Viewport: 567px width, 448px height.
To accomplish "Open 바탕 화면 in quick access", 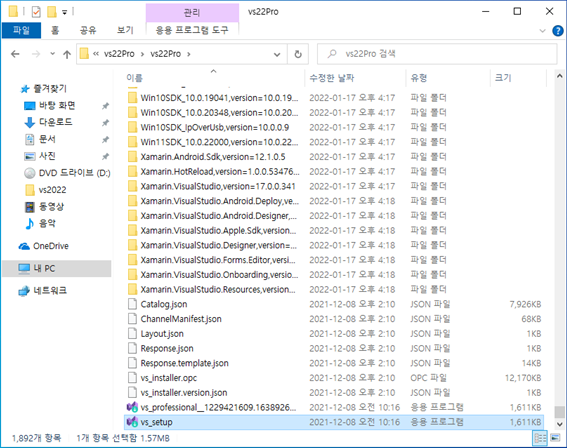I will (57, 106).
